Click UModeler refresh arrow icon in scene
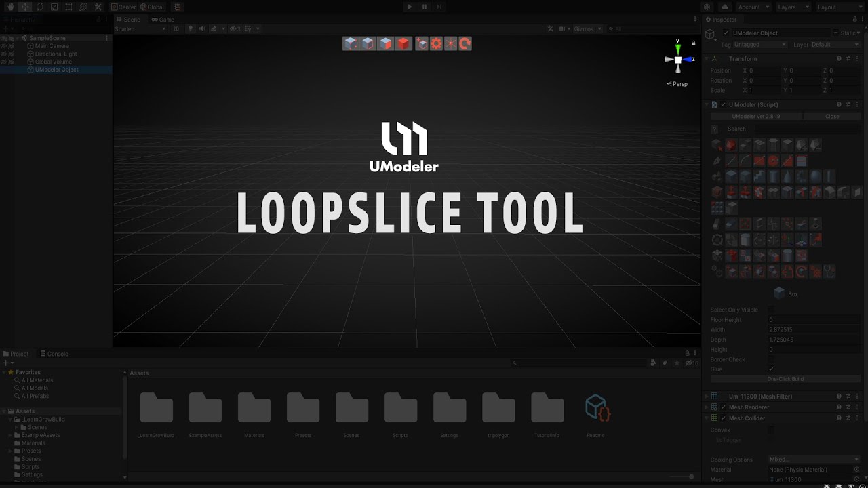 tap(465, 43)
